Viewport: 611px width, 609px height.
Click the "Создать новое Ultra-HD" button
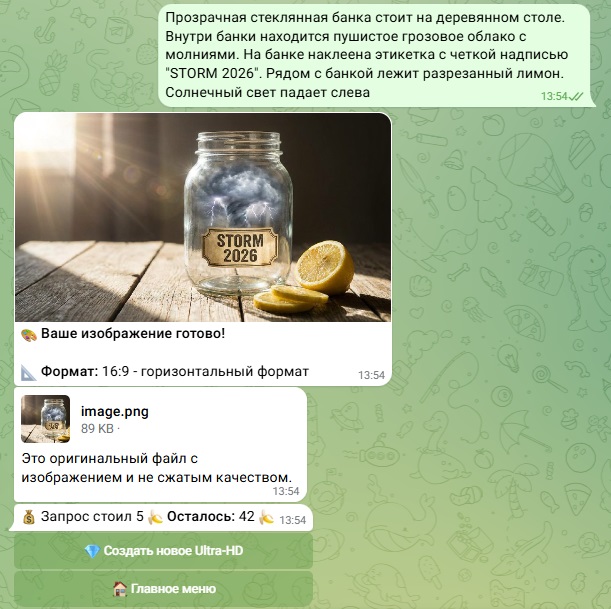(163, 551)
